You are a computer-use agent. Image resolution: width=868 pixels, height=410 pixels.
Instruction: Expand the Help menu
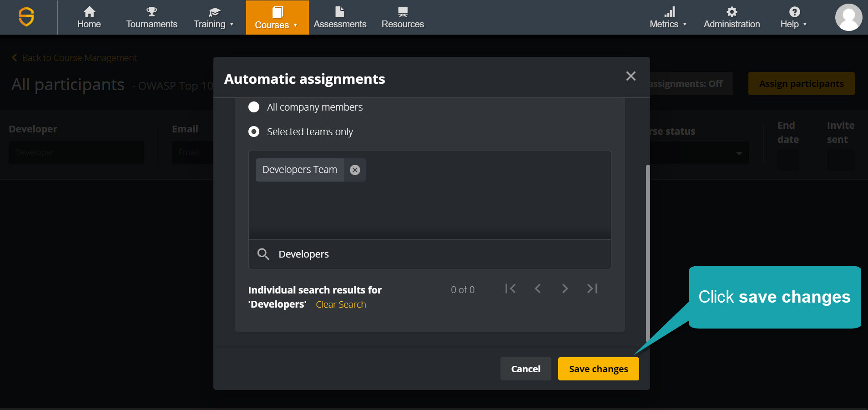tap(794, 17)
